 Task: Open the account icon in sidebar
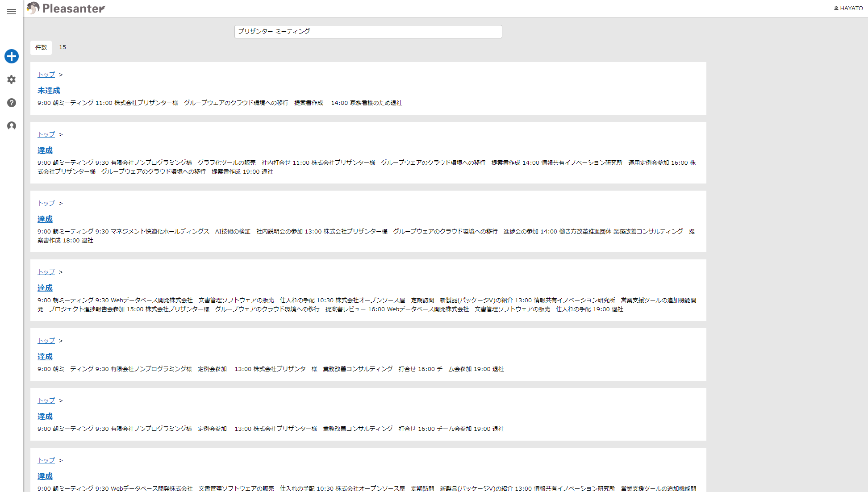click(x=12, y=126)
